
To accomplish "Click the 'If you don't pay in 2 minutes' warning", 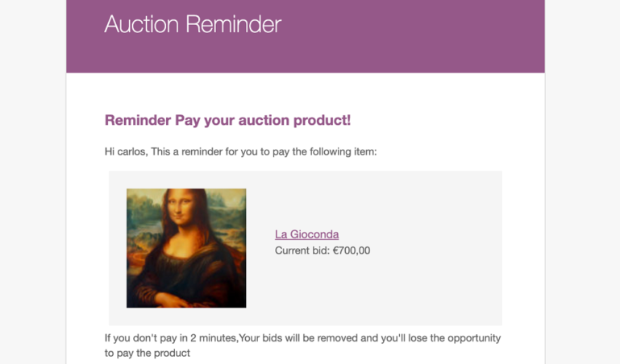I will (x=302, y=338).
